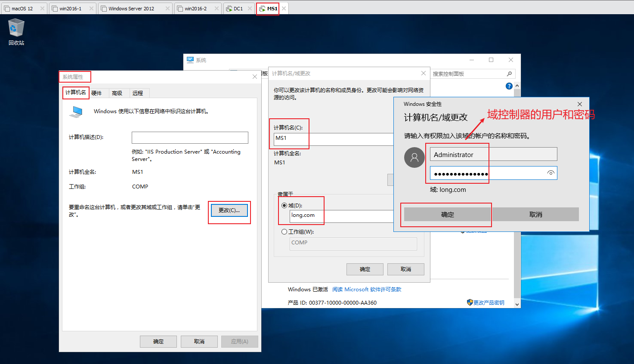
Task: Click 确定 in the Windows 安全性 dialog
Action: pos(448,214)
